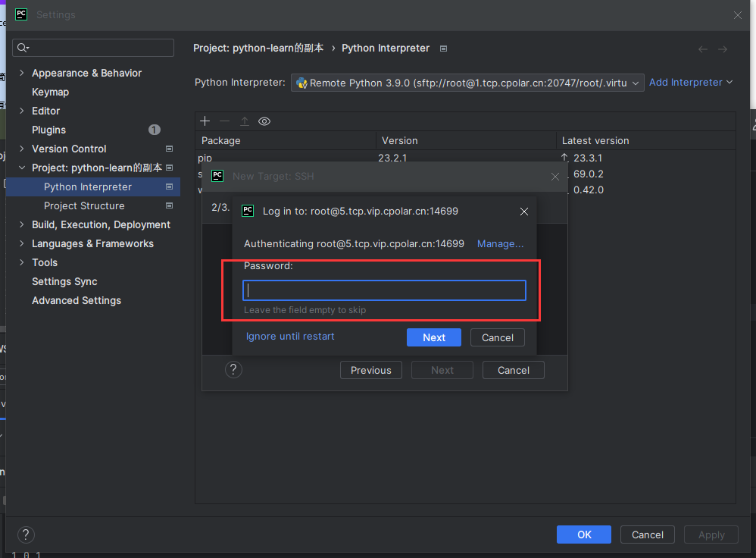This screenshot has width=756, height=558.
Task: Focus the Password input field
Action: [384, 290]
